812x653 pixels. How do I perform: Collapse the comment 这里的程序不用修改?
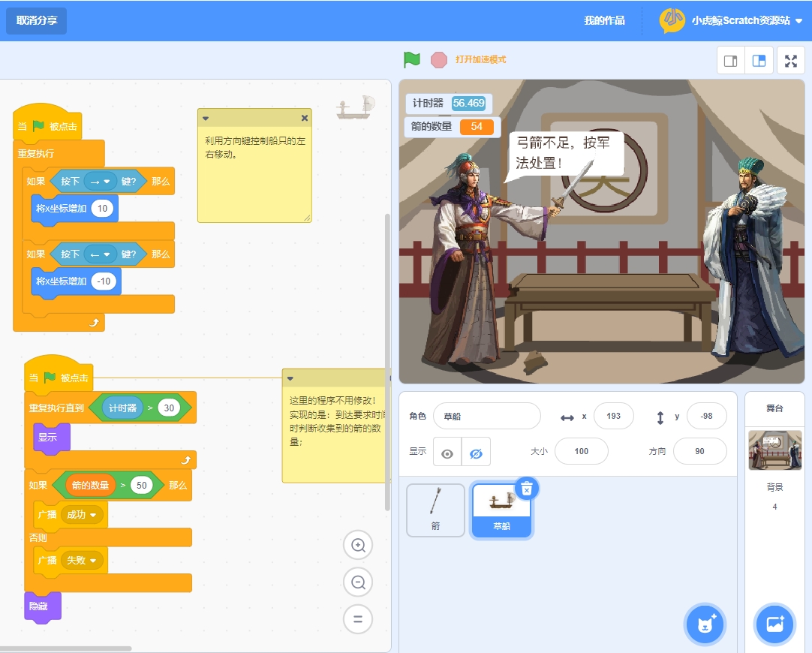click(x=290, y=378)
